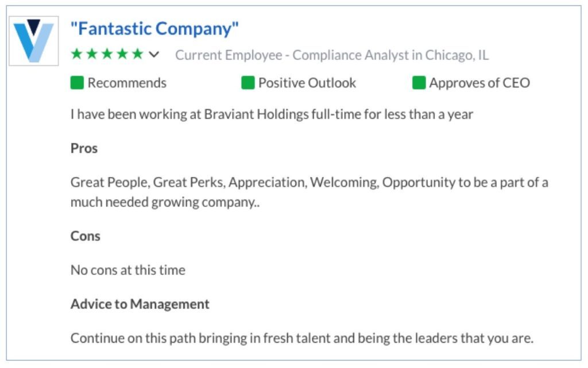Click the Positive Outlook label text
This screenshot has height=368, width=588.
click(307, 83)
